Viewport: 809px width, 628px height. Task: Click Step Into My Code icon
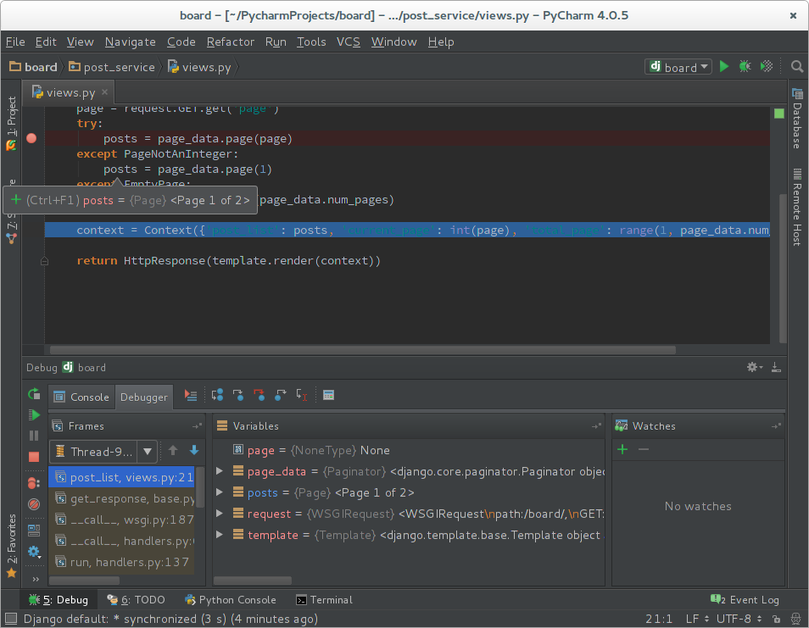pos(259,395)
